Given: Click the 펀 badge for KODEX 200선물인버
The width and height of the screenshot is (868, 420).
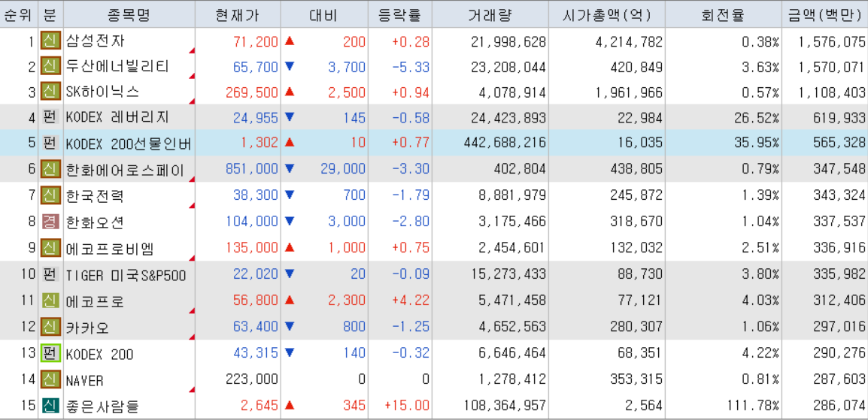Looking at the screenshot, I should [x=50, y=144].
